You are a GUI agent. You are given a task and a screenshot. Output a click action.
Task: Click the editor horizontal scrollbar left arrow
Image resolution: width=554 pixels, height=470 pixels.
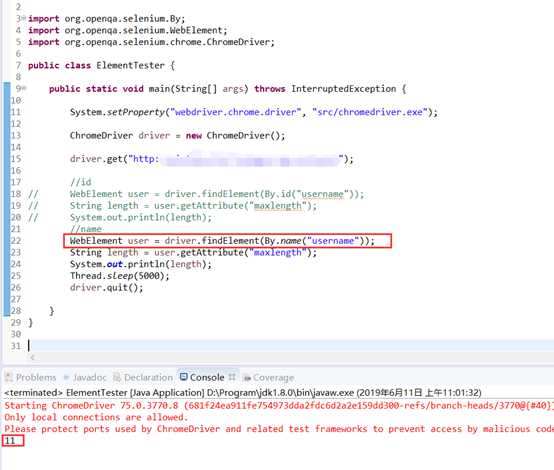coord(33,357)
